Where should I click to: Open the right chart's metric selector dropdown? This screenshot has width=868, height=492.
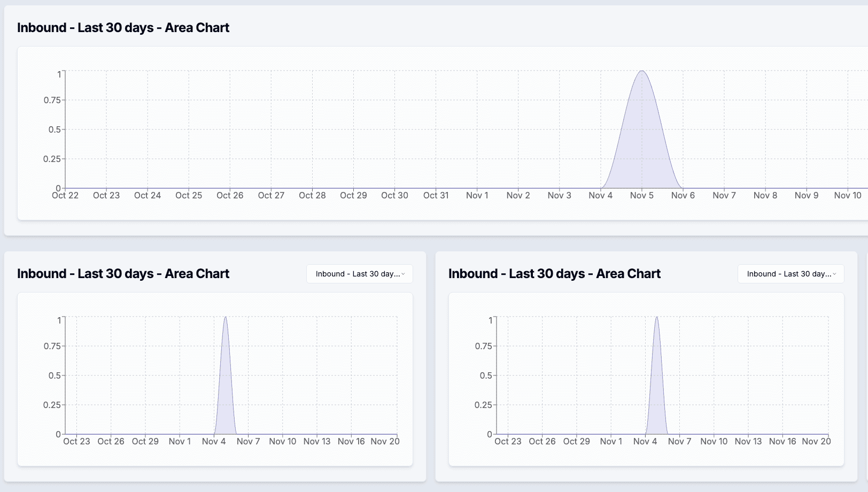pyautogui.click(x=790, y=274)
